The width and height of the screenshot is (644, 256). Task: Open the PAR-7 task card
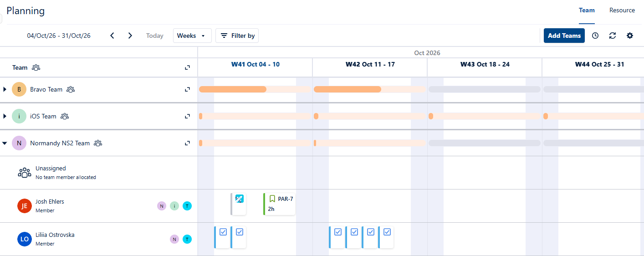point(279,204)
